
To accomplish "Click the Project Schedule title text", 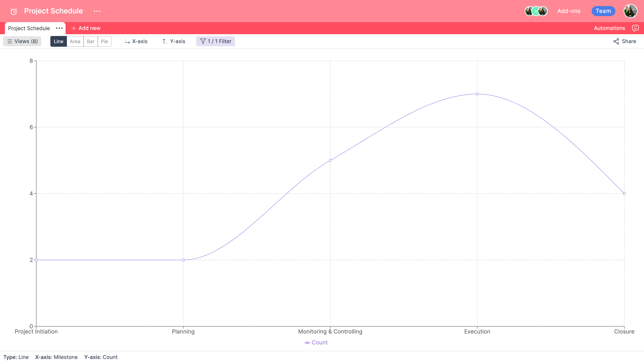I will coord(53,11).
